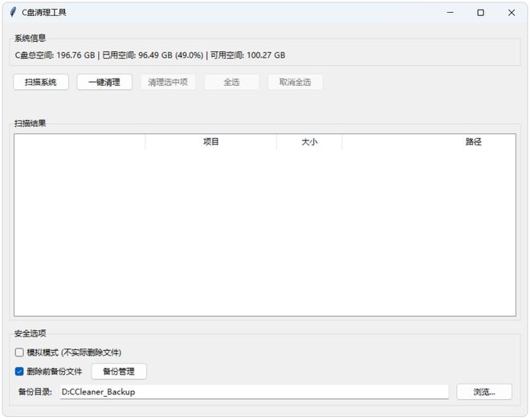Click the blank first column header
530x420 pixels.
pyautogui.click(x=79, y=142)
